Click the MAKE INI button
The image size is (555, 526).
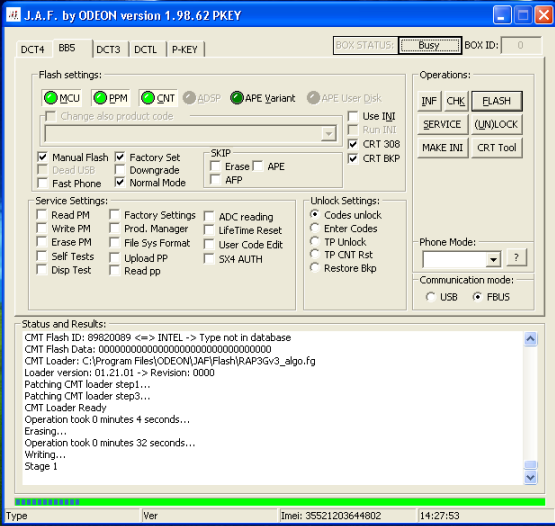[442, 148]
